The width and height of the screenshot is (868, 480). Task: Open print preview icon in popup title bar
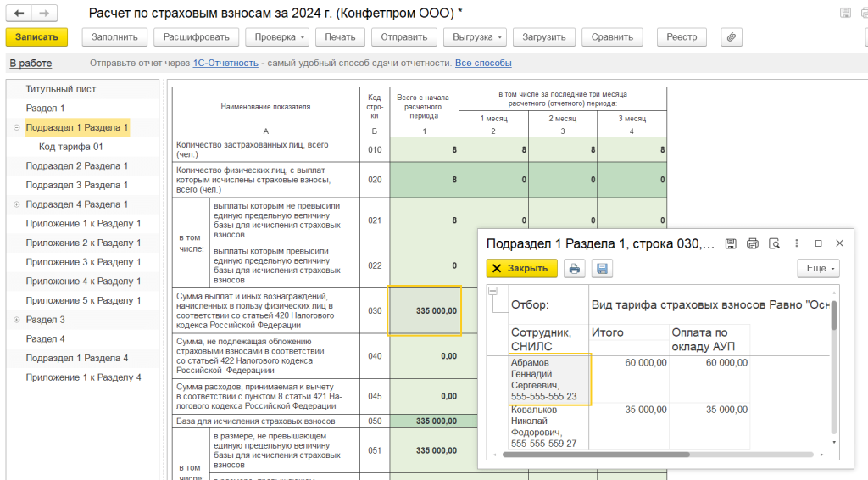tap(773, 243)
